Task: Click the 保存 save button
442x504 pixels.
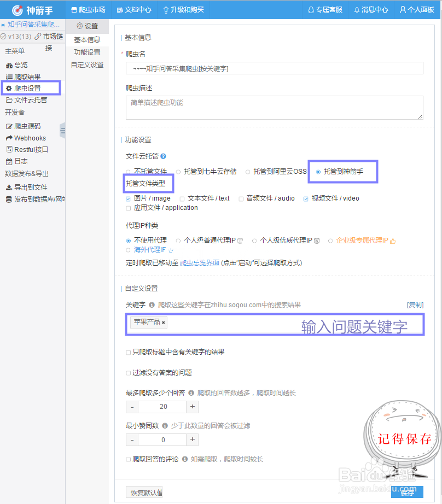Action: 408,492
